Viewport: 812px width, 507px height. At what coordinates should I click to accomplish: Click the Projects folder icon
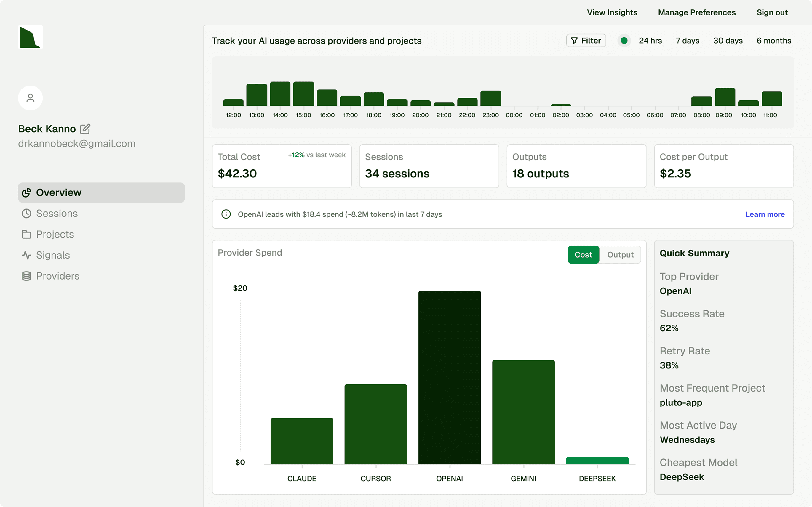[26, 234]
